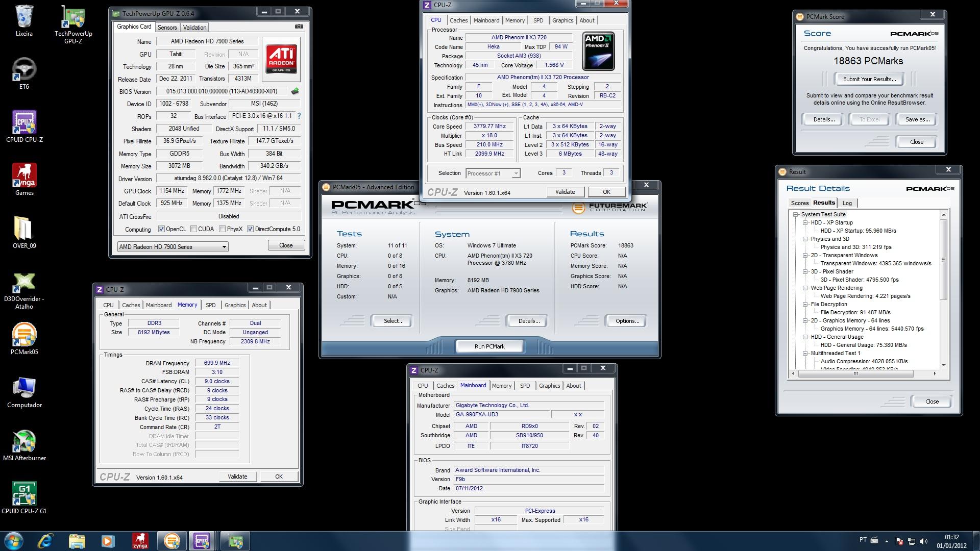Toggle the PhysX checkbox in GPU-Z
Viewport: 980px width, 551px height.
[x=222, y=229]
